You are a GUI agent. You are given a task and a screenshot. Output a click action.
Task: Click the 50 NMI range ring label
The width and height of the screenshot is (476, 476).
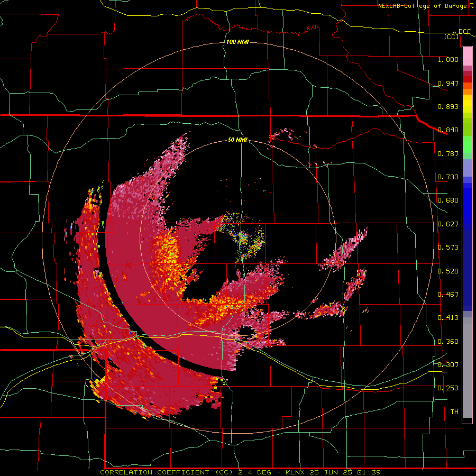click(237, 140)
